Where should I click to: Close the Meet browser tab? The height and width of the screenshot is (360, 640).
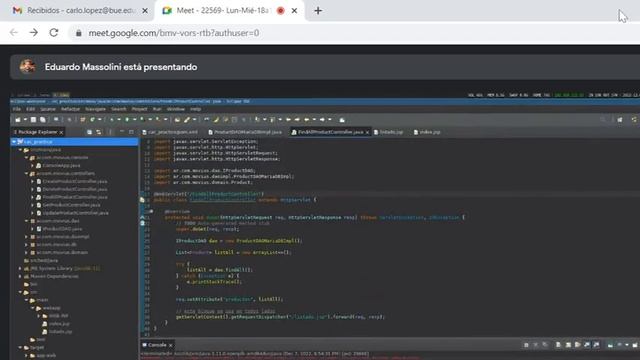[x=294, y=11]
